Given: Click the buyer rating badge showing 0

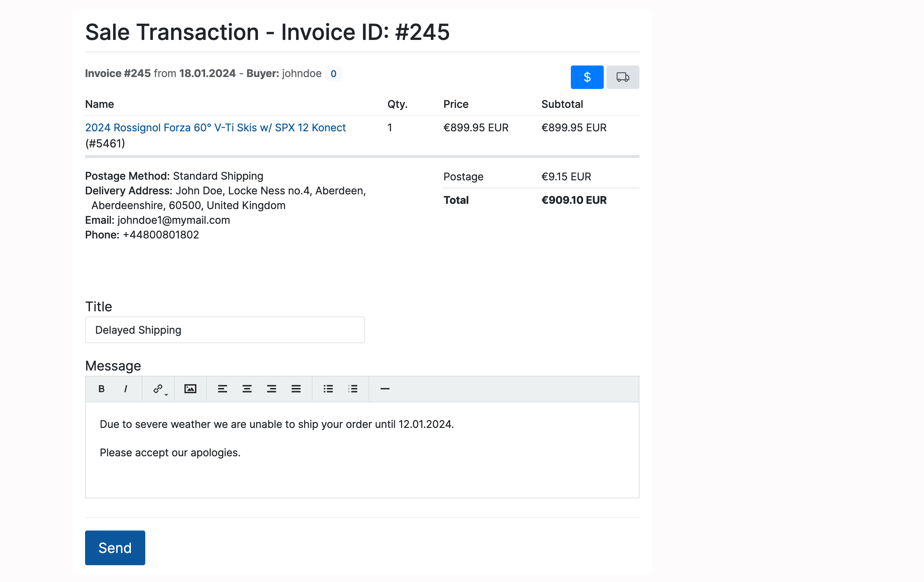Looking at the screenshot, I should pyautogui.click(x=334, y=74).
